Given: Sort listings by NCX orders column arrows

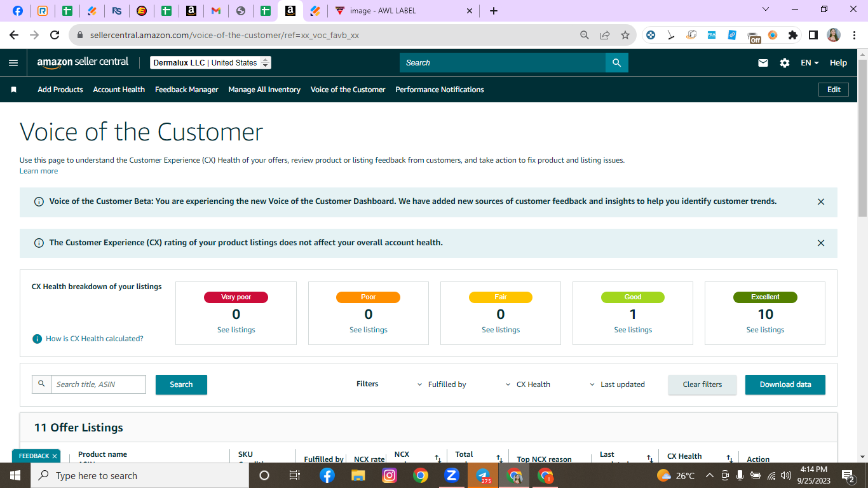Looking at the screenshot, I should click(x=438, y=458).
